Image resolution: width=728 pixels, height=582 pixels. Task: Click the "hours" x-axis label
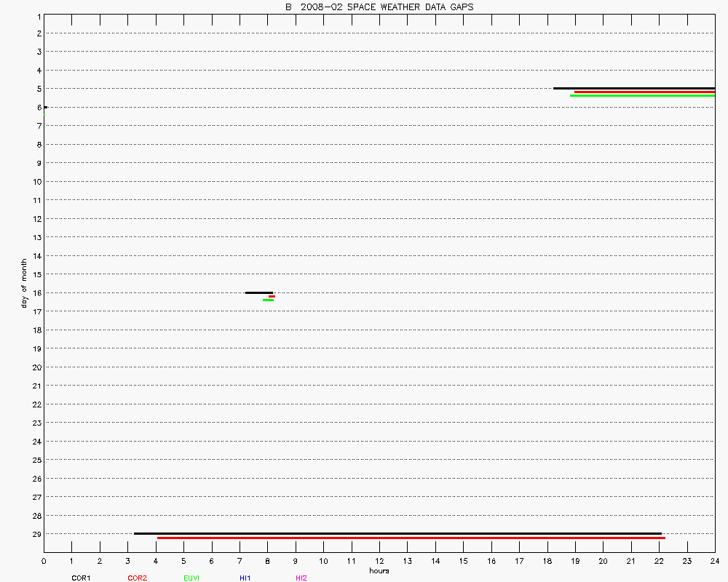(x=379, y=570)
